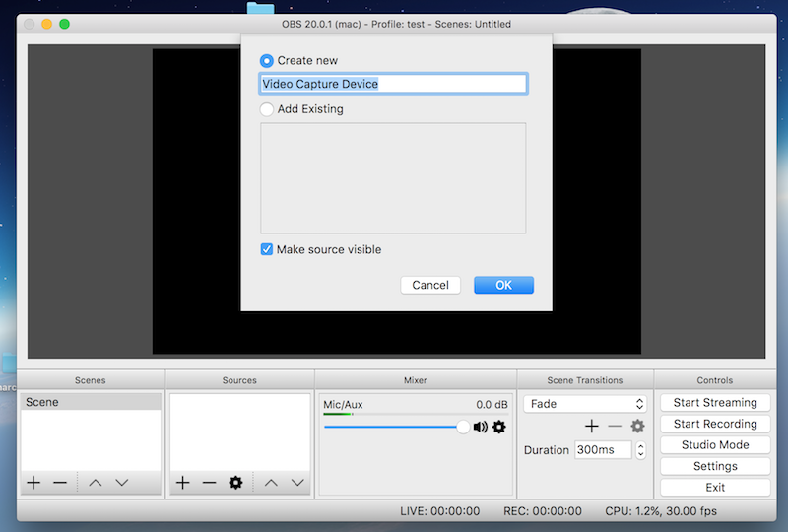
Task: Select the Add Existing radio button
Action: pyautogui.click(x=267, y=109)
